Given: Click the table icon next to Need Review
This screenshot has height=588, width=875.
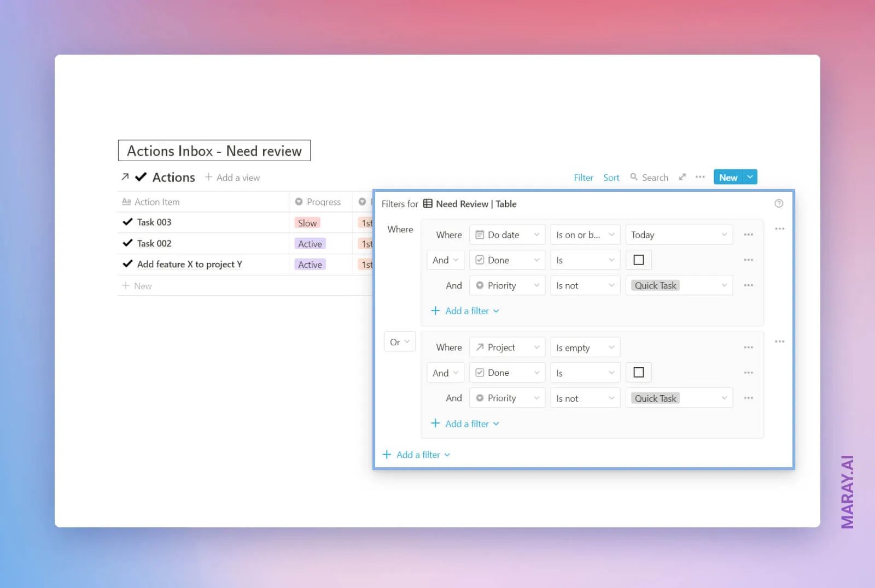Looking at the screenshot, I should 429,203.
